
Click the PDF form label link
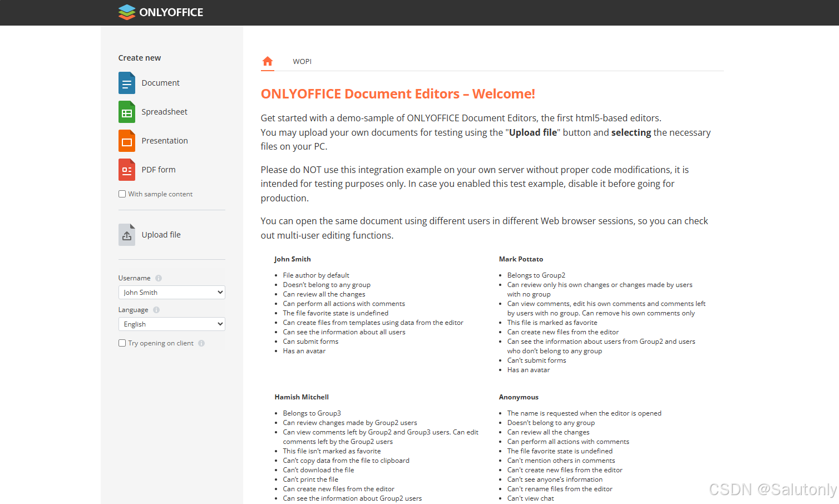pyautogui.click(x=159, y=170)
